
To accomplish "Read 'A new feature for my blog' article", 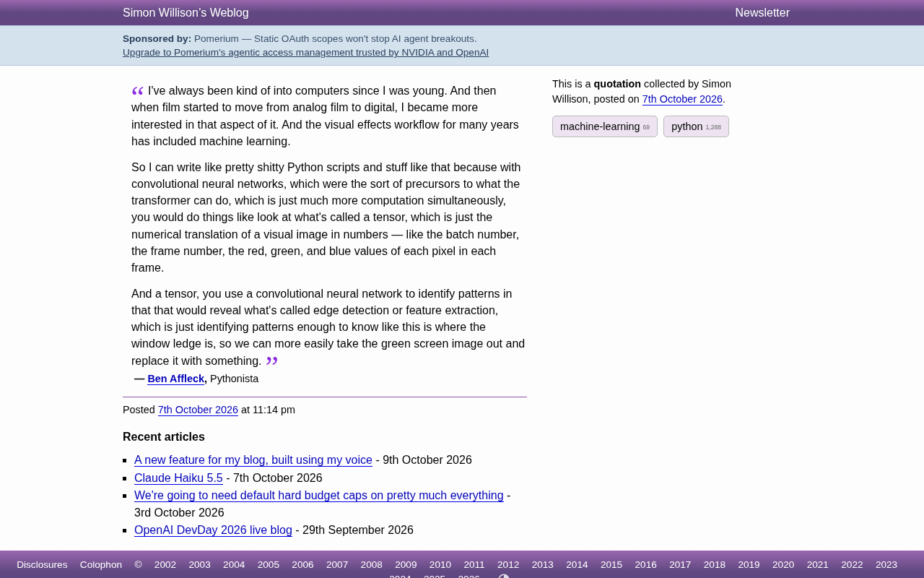I will point(253,460).
